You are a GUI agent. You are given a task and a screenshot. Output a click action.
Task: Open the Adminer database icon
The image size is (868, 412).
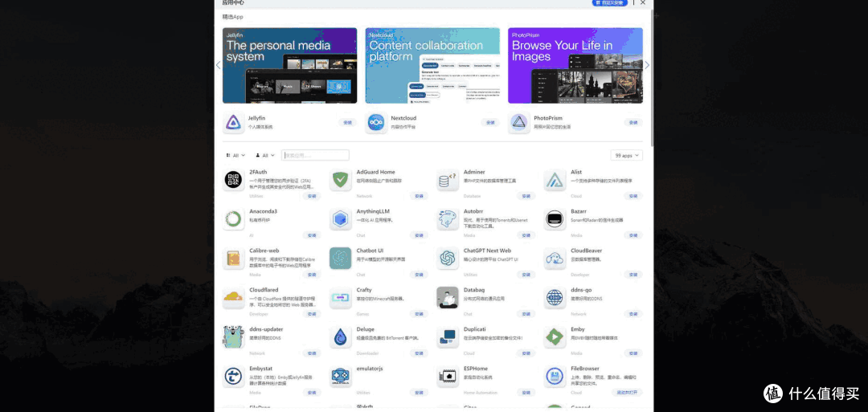coord(448,180)
